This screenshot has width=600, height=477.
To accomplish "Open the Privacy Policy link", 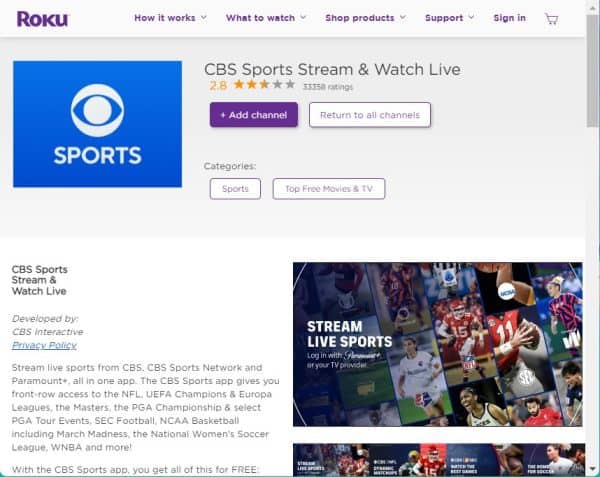I will (44, 345).
